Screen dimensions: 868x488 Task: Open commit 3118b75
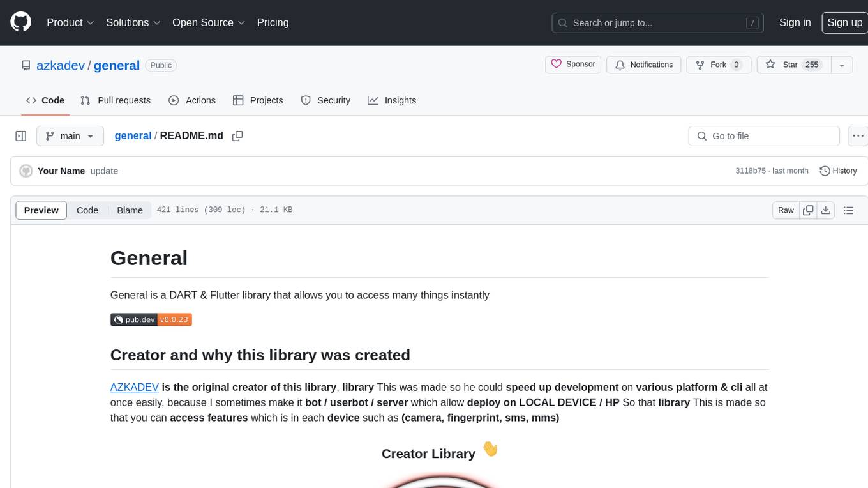click(751, 171)
